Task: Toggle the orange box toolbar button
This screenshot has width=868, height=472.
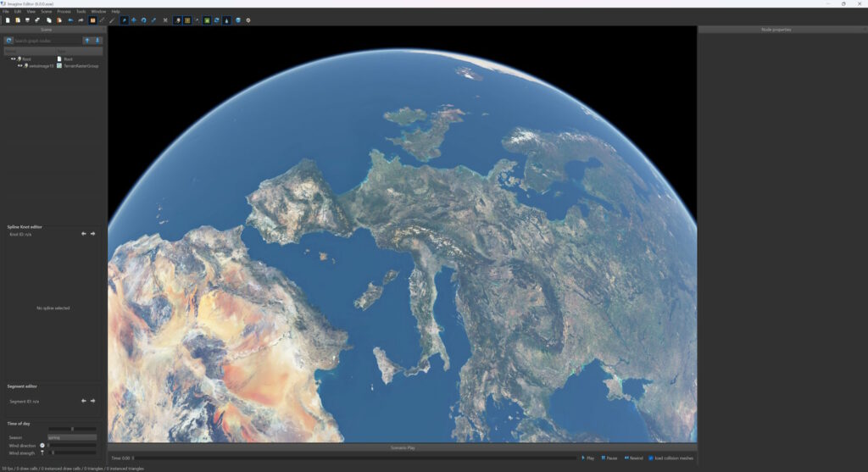Action: (x=92, y=20)
